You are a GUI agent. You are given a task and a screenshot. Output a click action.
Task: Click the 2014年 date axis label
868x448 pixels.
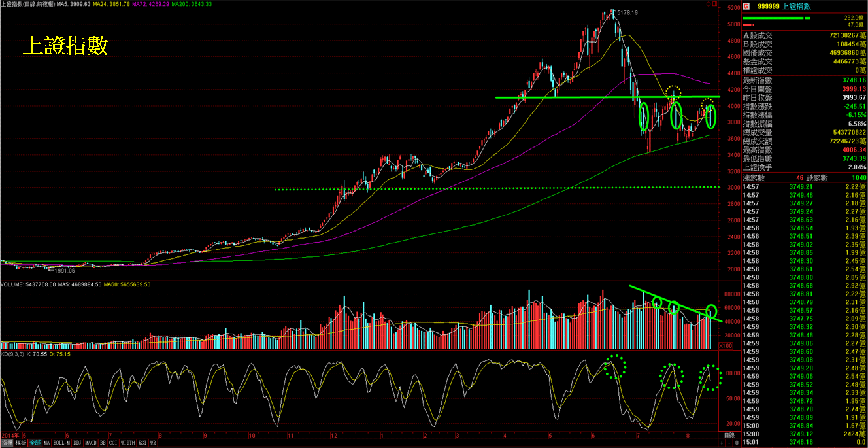(x=10, y=435)
